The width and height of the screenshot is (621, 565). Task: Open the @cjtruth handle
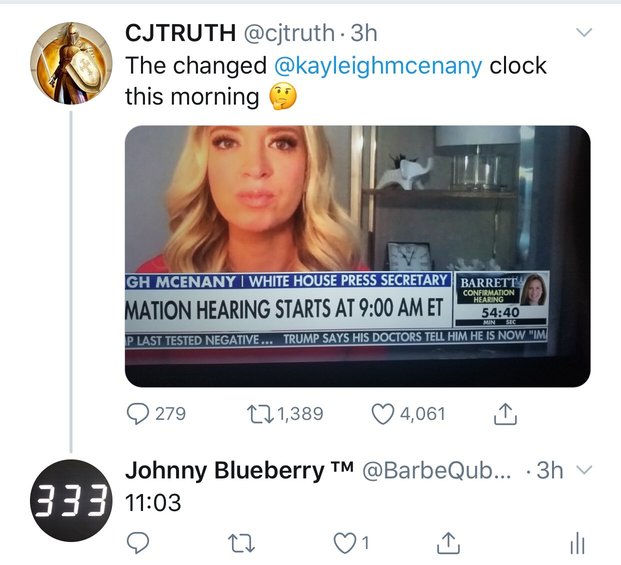click(289, 33)
